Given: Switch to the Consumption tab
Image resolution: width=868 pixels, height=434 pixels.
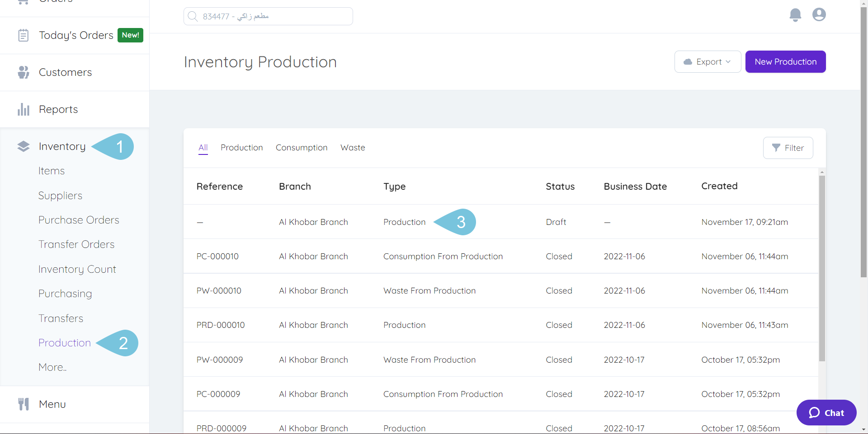Looking at the screenshot, I should click(302, 147).
